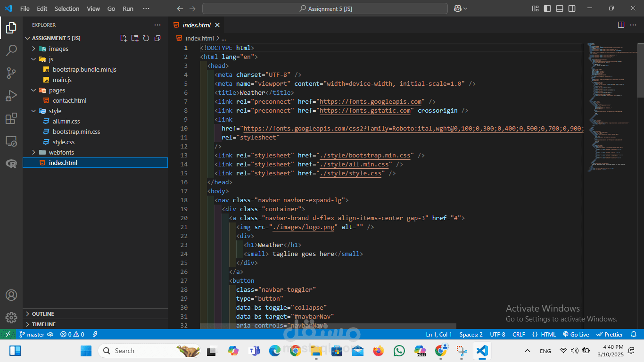Image resolution: width=644 pixels, height=362 pixels.
Task: Open the Run menu
Action: (x=128, y=8)
